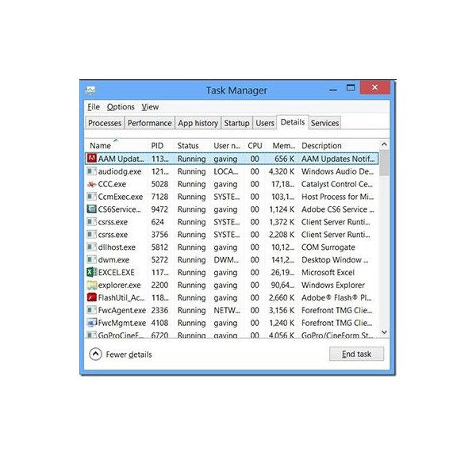Click the scrollbar down arrow
Screen dimensions: 476x456
(x=384, y=332)
